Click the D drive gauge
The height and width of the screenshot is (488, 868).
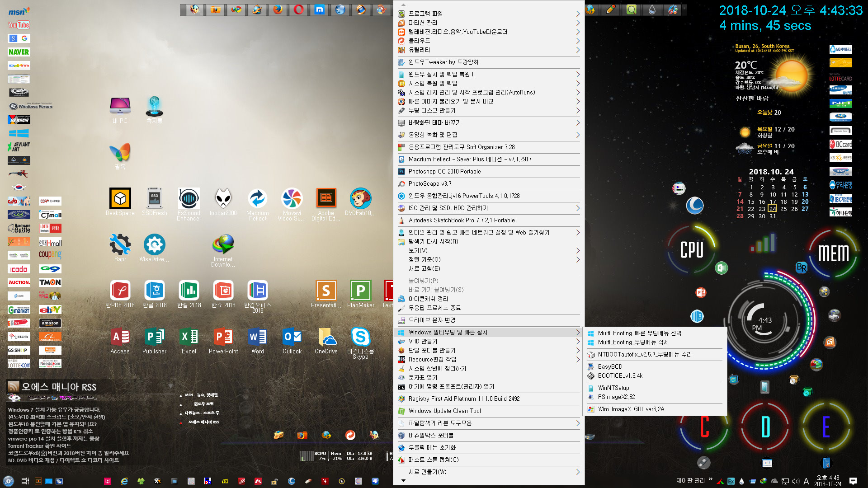coord(765,427)
